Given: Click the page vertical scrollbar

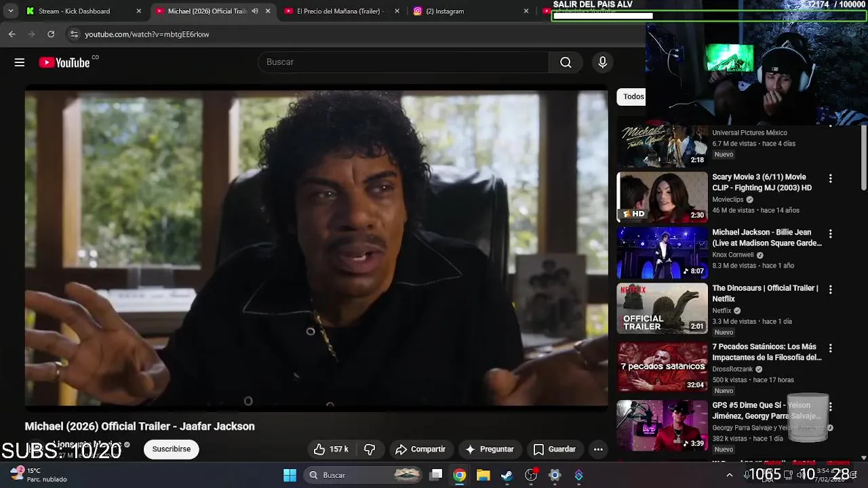Looking at the screenshot, I should point(863,156).
